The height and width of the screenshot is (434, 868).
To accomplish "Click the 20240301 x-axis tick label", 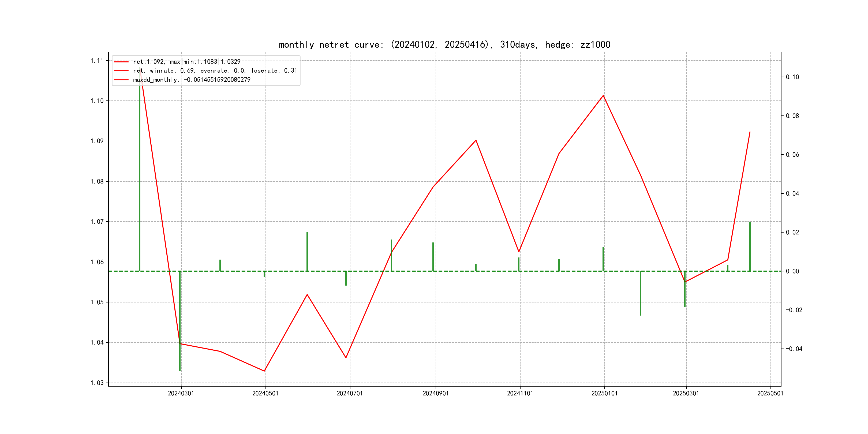I will 181,393.
